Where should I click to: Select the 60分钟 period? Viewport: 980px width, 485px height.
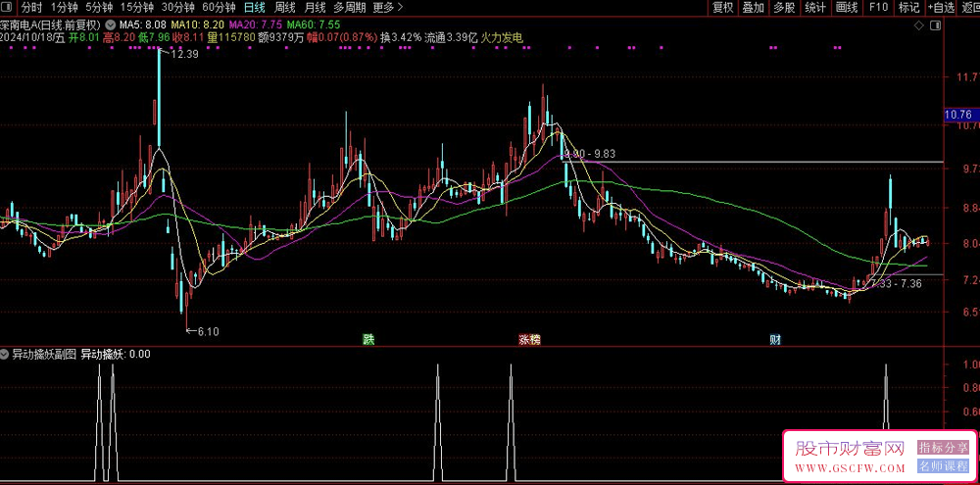click(220, 8)
